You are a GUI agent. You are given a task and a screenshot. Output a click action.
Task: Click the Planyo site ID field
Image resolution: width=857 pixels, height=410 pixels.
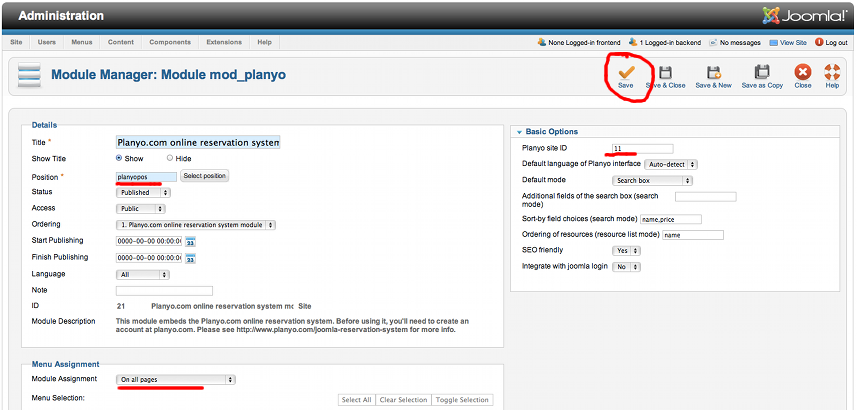(643, 149)
